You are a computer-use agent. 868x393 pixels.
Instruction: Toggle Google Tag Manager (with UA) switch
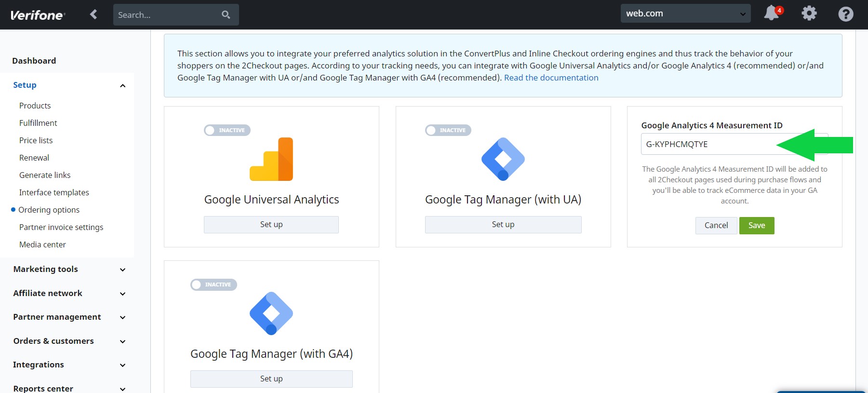448,130
